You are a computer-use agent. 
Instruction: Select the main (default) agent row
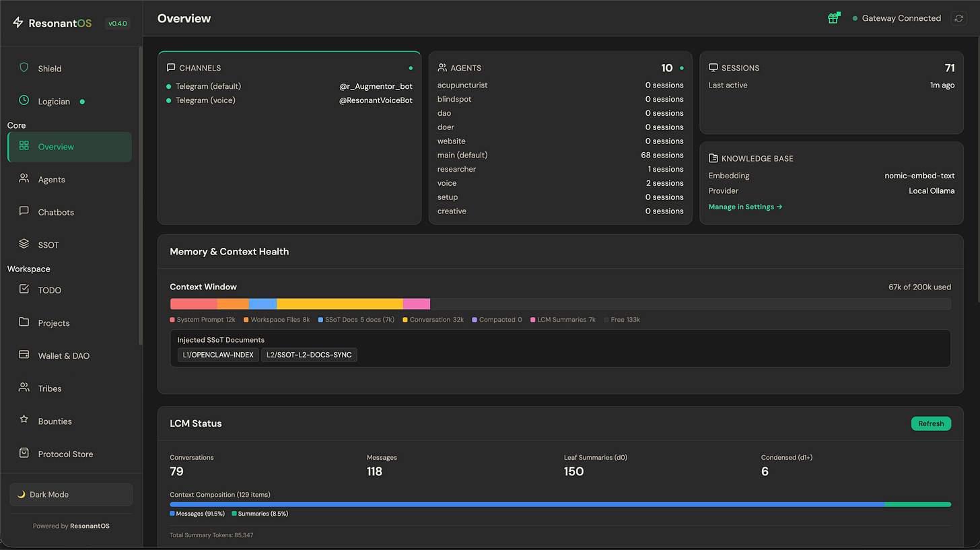pyautogui.click(x=560, y=155)
